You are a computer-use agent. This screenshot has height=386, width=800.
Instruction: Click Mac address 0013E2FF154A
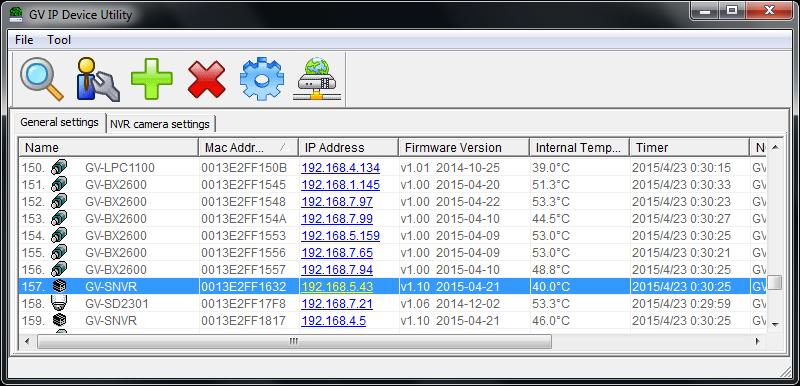[x=243, y=219]
